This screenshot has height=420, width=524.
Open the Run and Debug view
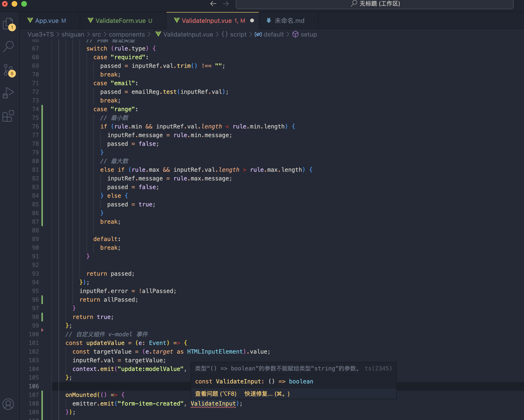tap(9, 93)
